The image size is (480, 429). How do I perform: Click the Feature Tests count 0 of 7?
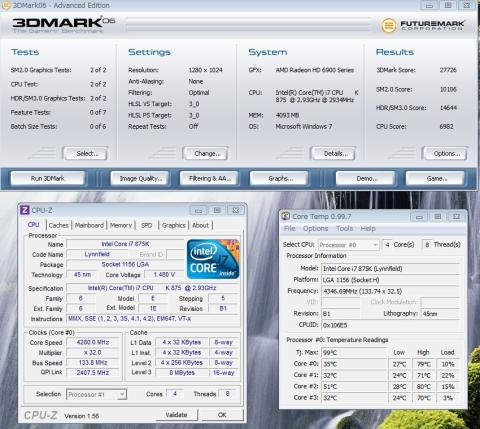(x=98, y=112)
